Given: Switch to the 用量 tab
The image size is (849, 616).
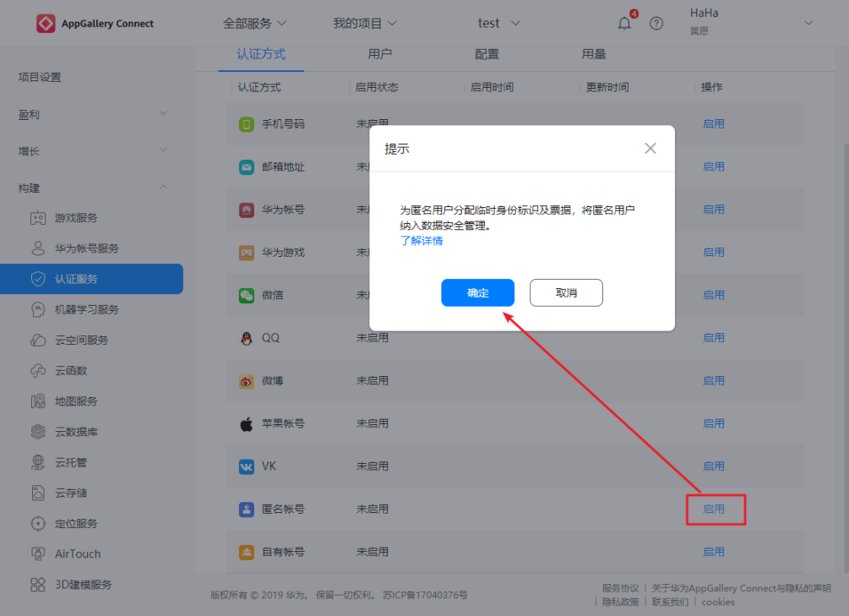Looking at the screenshot, I should [x=594, y=54].
